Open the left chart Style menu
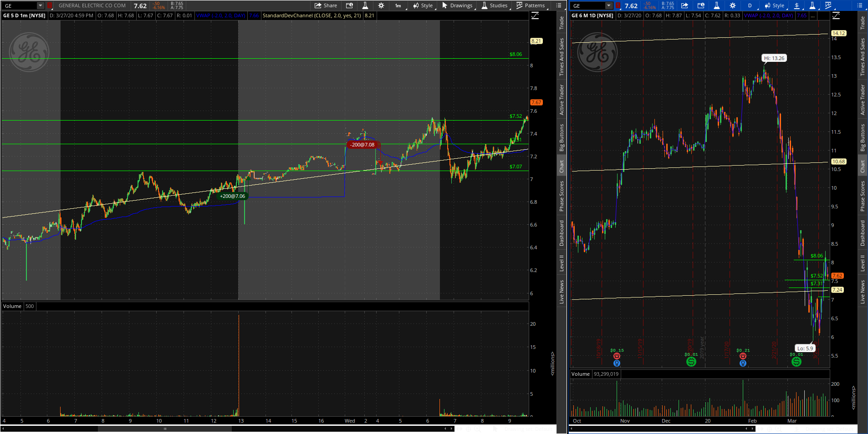This screenshot has height=434, width=868. [423, 5]
